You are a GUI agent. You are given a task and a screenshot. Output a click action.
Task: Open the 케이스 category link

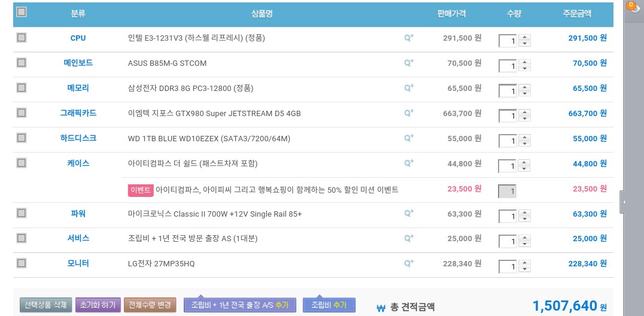(78, 163)
